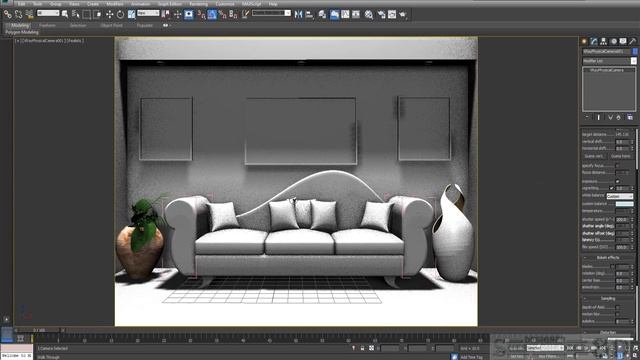Open the Edit menu
Image resolution: width=640 pixels, height=360 pixels.
click(x=21, y=4)
